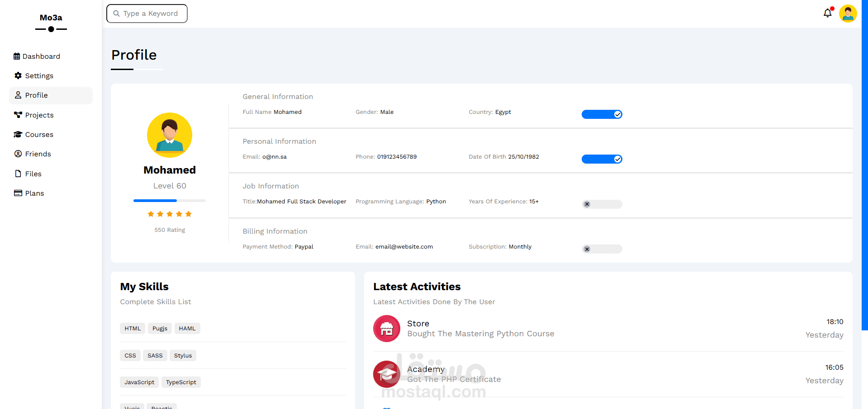This screenshot has height=409, width=868.
Task: Click the Settings gear icon
Action: click(x=18, y=75)
